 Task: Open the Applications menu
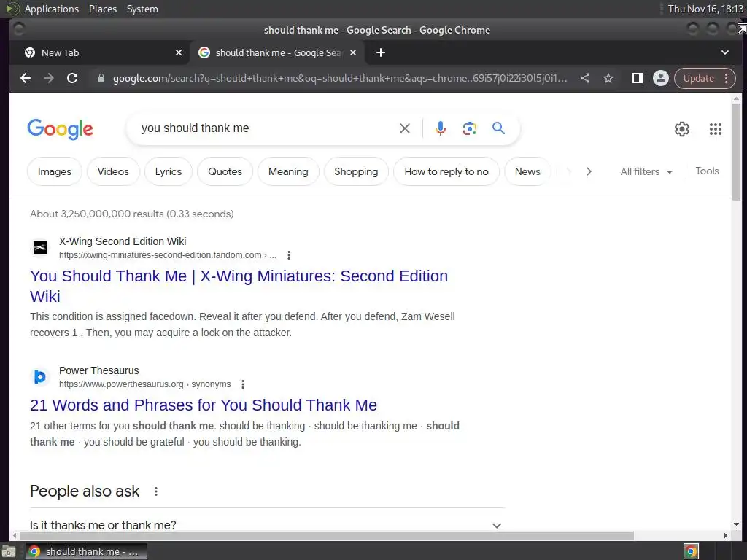[x=52, y=9]
